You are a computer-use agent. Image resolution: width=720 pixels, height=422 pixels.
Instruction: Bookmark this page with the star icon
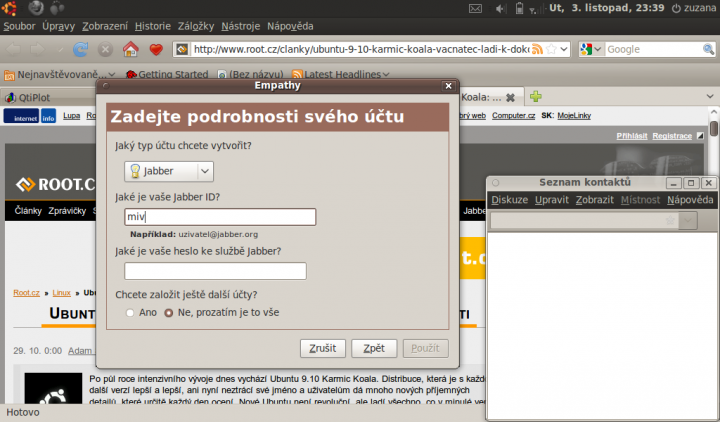point(551,49)
